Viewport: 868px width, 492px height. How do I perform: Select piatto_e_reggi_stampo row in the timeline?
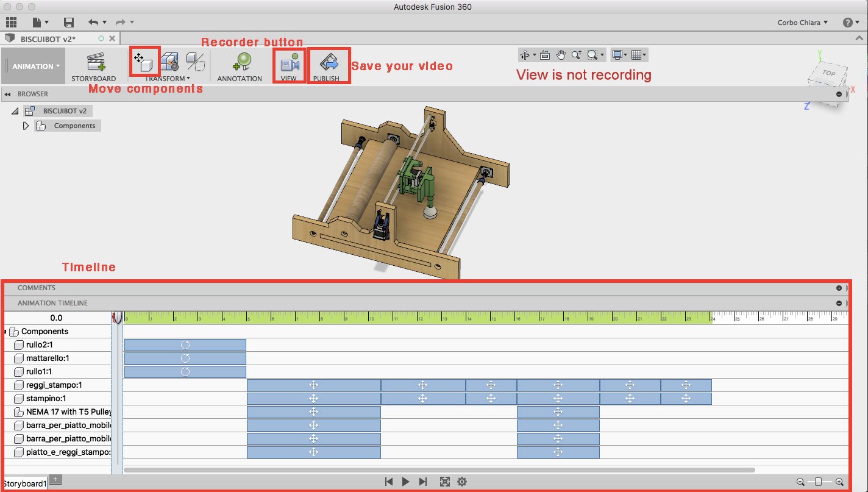coord(68,452)
